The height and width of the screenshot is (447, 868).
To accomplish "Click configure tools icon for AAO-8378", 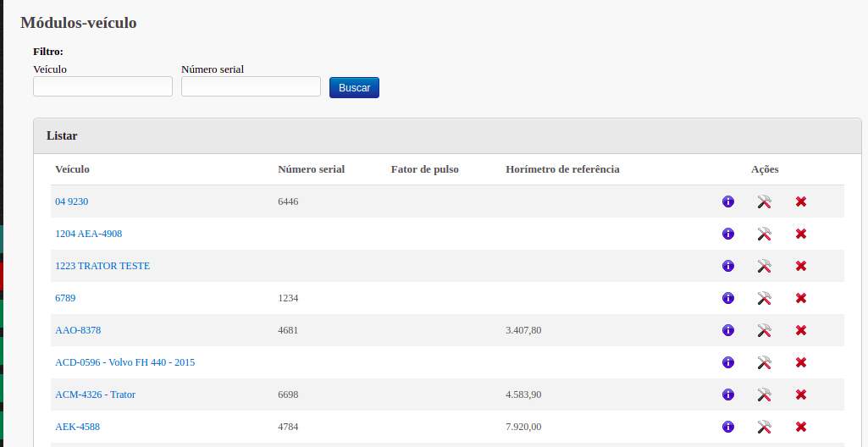I will (x=764, y=330).
